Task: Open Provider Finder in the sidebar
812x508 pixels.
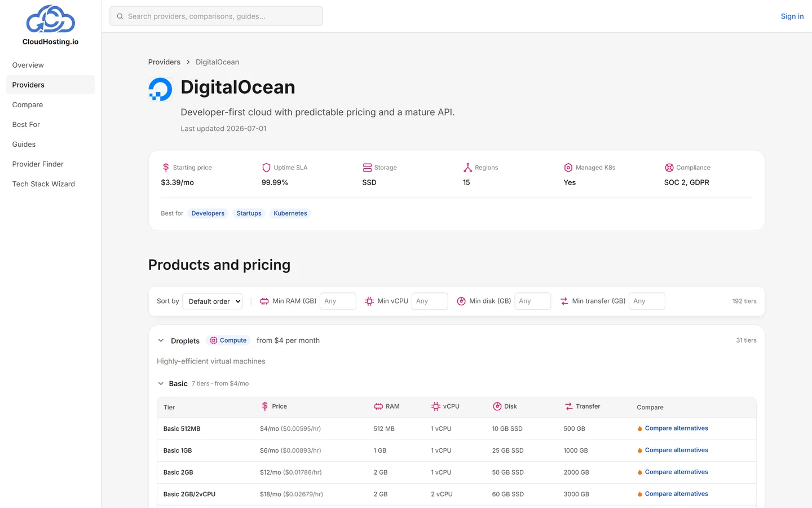Action: pyautogui.click(x=50, y=164)
